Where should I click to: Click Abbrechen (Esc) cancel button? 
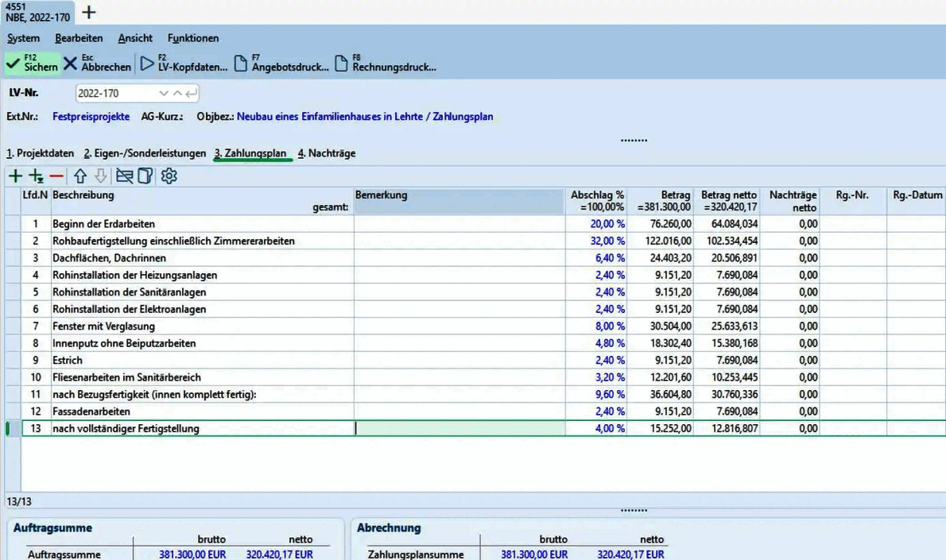[98, 64]
